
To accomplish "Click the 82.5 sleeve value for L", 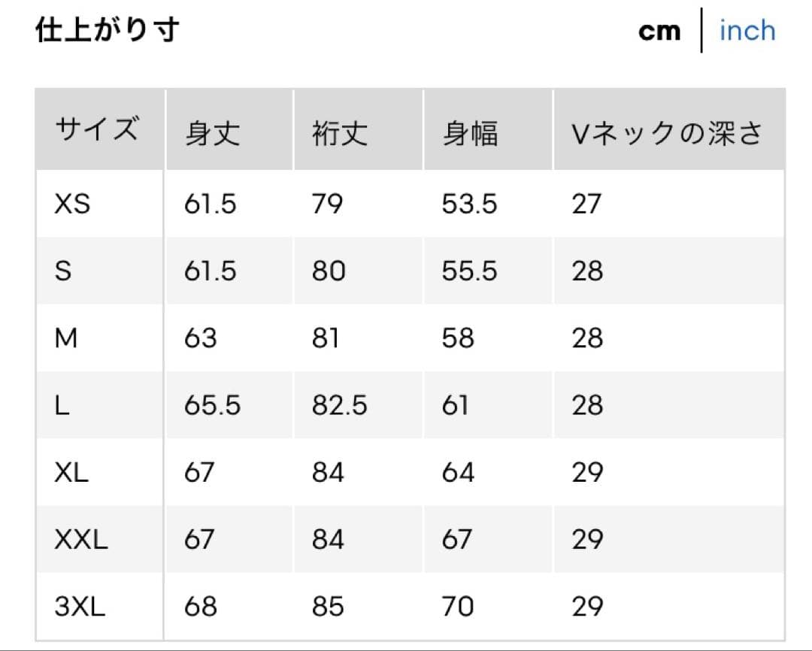I will coord(339,405).
